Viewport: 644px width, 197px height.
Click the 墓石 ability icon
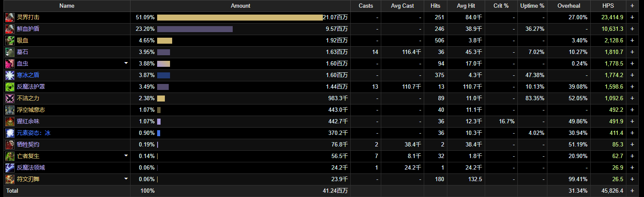pyautogui.click(x=9, y=52)
